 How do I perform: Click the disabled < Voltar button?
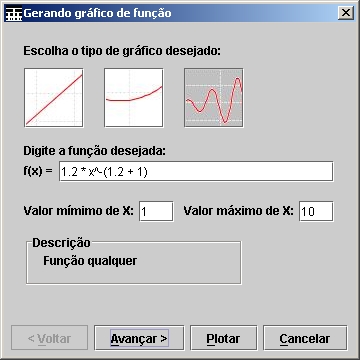point(50,338)
